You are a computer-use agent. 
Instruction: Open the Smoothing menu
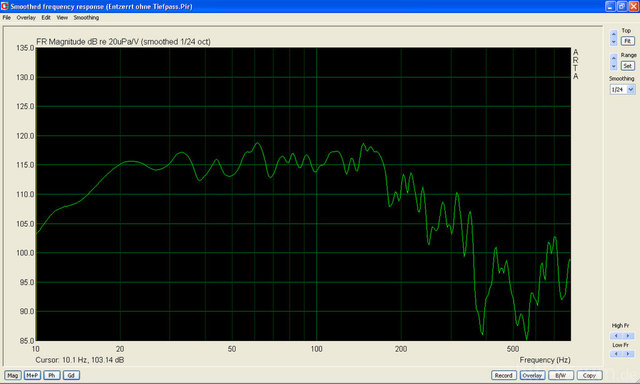86,18
